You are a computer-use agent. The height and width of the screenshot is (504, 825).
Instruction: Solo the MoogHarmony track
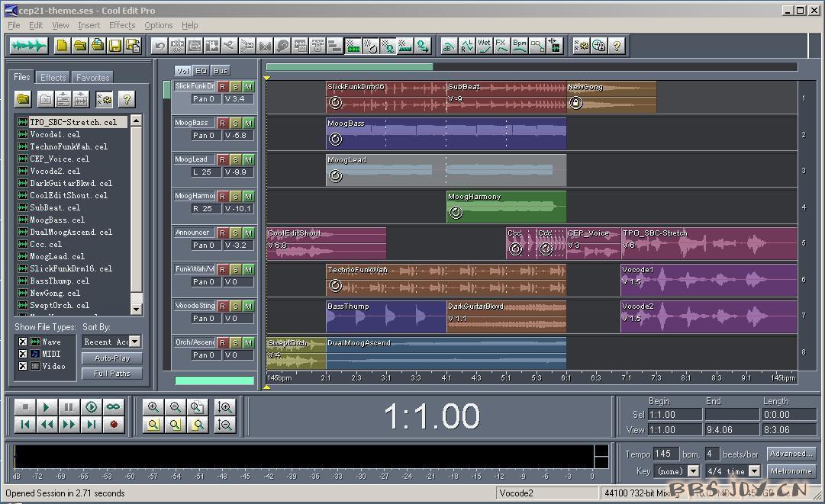tap(235, 196)
